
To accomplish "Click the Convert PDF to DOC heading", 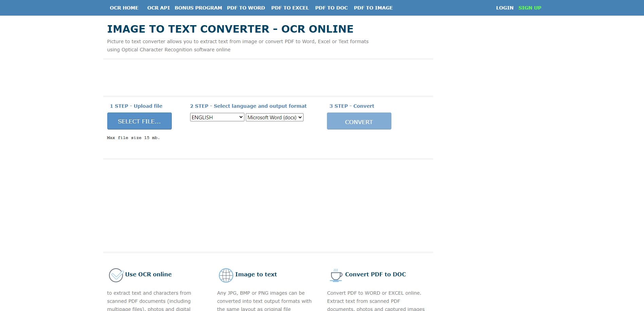I will 375,274.
